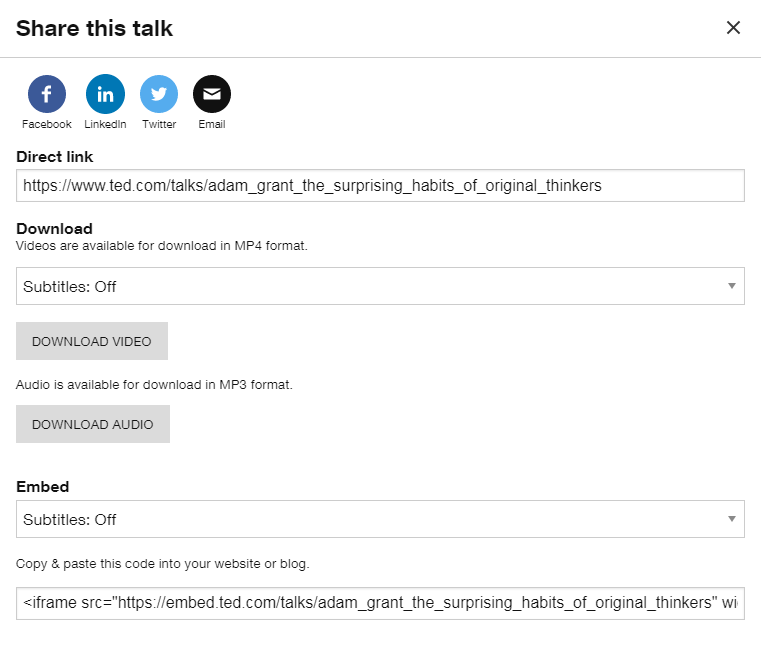The image size is (761, 647).
Task: Click the Direct link section label
Action: tap(54, 157)
